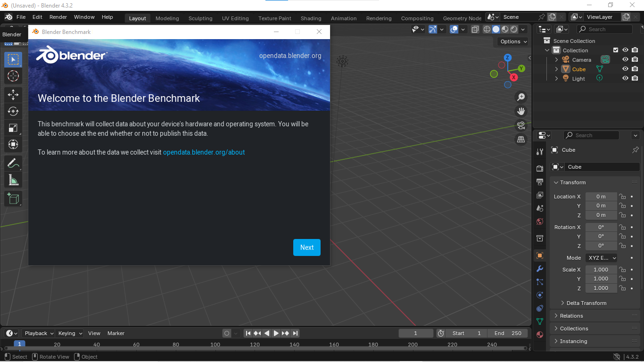644x362 pixels.
Task: Click the pan hand viewport control
Action: [x=521, y=111]
